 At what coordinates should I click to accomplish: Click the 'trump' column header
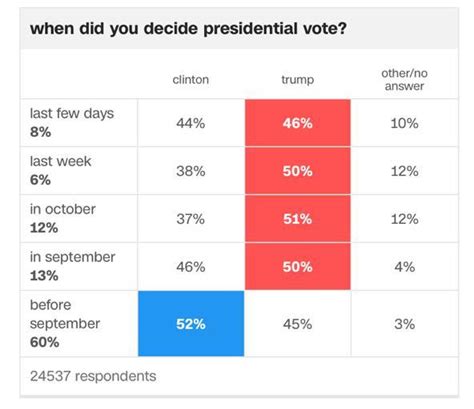point(298,80)
